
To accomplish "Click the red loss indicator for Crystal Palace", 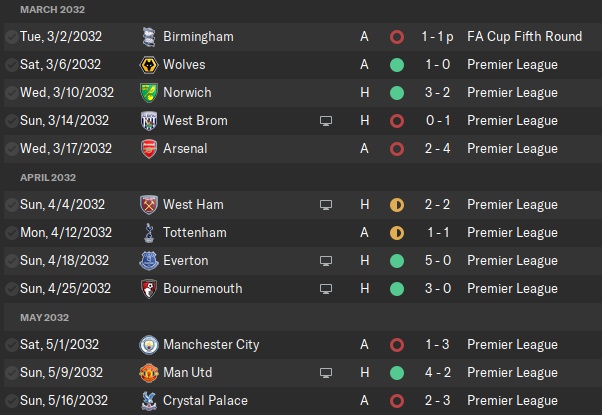I will click(x=397, y=401).
